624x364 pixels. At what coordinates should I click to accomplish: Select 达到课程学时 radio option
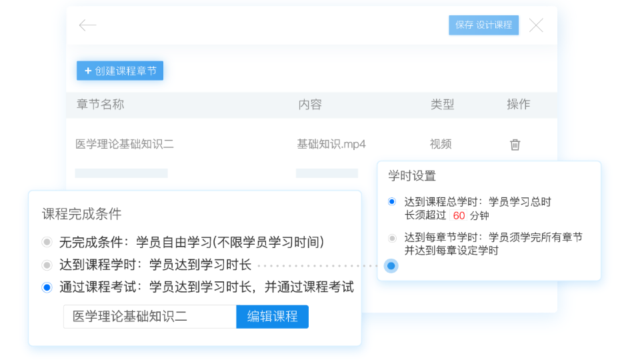(47, 265)
